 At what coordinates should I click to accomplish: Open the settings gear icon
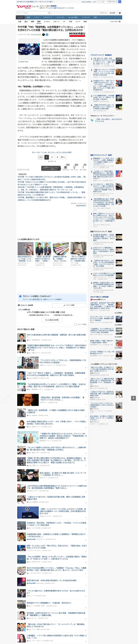pos(120,13)
